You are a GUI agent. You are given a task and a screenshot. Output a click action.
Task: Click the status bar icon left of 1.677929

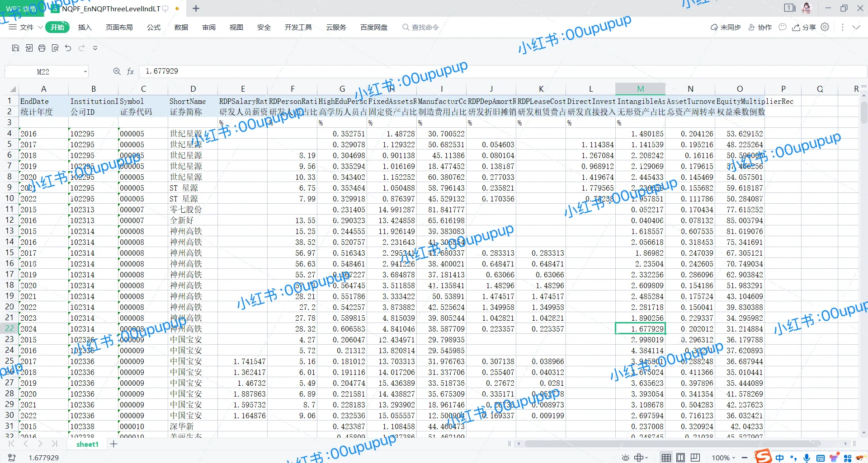coord(12,458)
